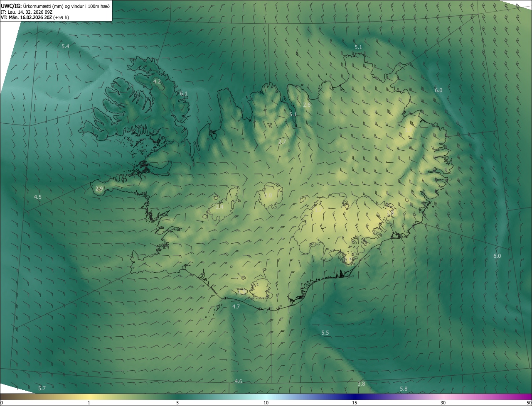Click the "0" tick on the color scale
Viewport: 532px width, 406px height.
tap(1, 403)
